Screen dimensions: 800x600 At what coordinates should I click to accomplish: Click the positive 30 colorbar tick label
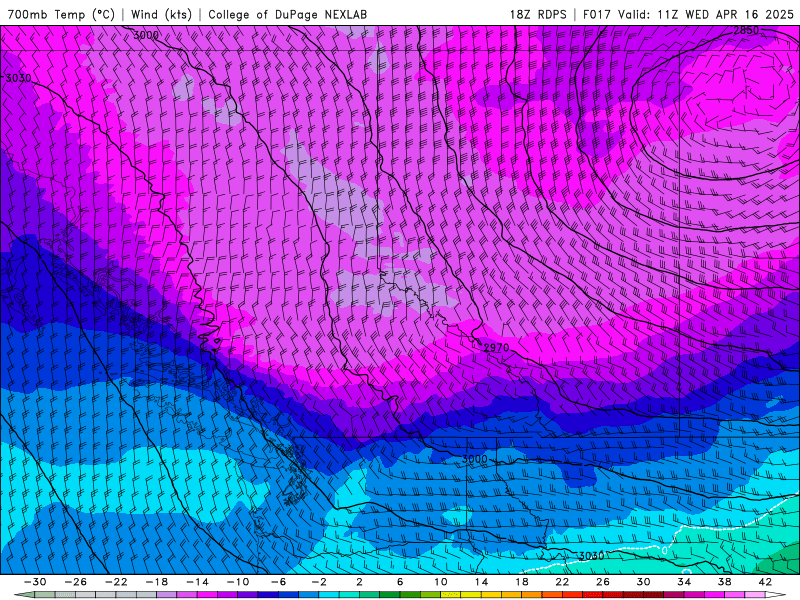(x=643, y=582)
